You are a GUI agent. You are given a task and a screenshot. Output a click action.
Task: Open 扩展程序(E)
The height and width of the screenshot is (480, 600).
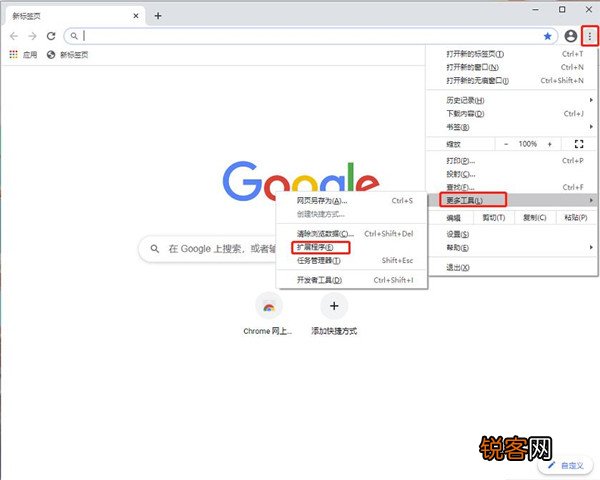[351, 247]
